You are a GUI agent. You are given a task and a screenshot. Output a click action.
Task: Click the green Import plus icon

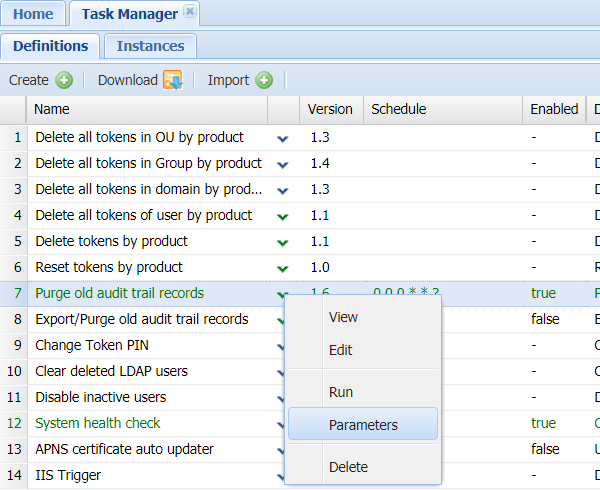[264, 80]
